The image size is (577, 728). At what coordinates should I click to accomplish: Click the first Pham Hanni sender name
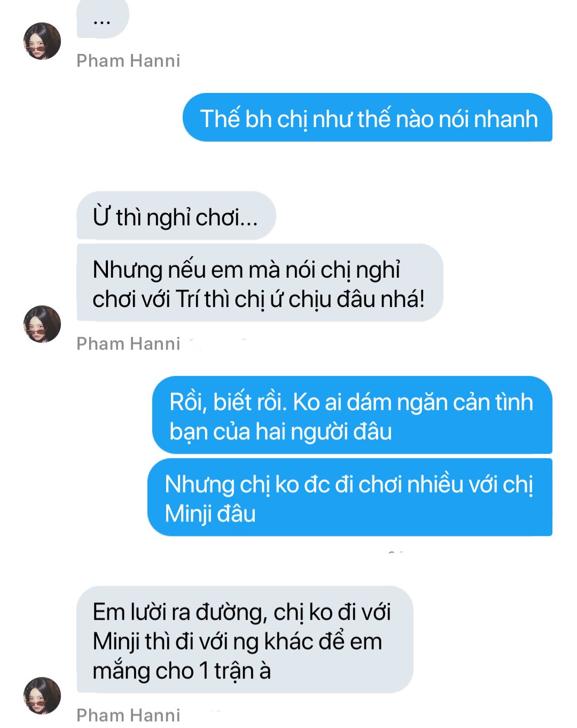128,61
